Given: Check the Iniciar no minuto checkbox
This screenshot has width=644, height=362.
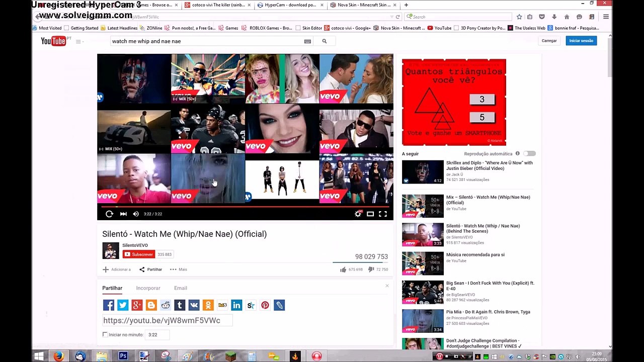Looking at the screenshot, I should [x=105, y=334].
